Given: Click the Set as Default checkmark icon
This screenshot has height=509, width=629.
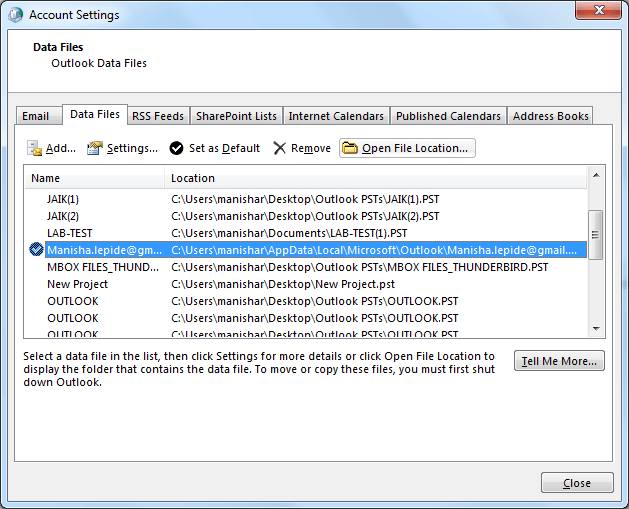Looking at the screenshot, I should (x=176, y=148).
